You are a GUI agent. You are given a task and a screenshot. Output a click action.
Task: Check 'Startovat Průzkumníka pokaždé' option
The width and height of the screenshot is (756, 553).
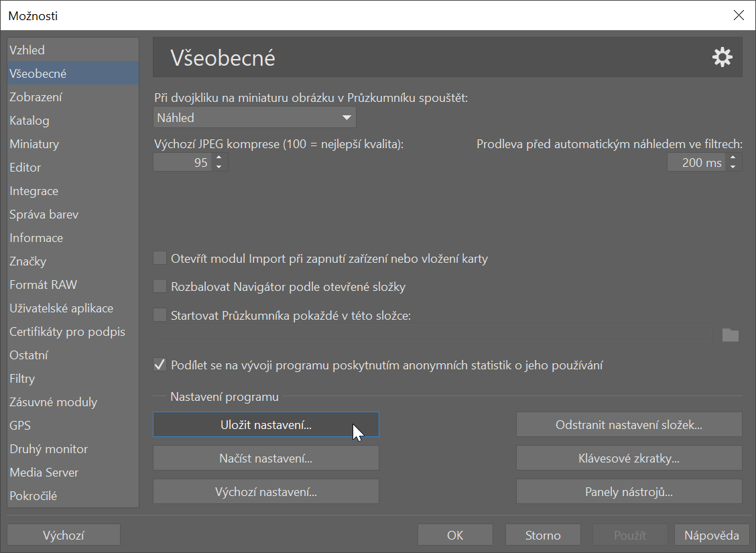tap(160, 315)
